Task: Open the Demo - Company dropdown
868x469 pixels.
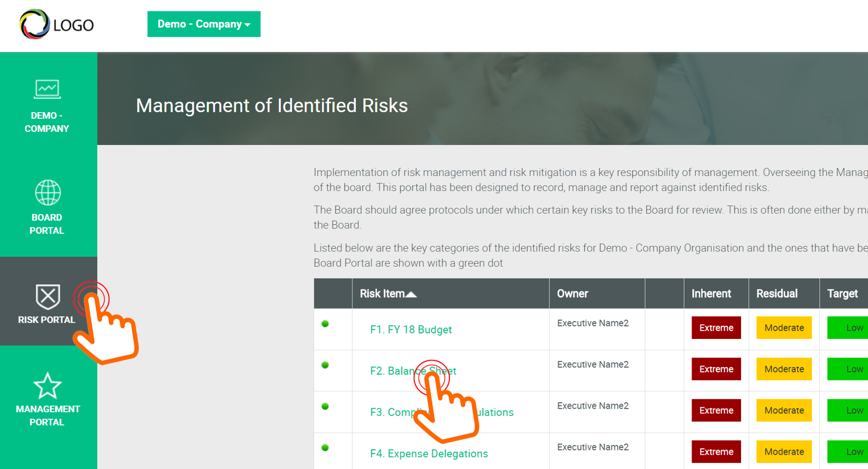Action: (x=204, y=24)
